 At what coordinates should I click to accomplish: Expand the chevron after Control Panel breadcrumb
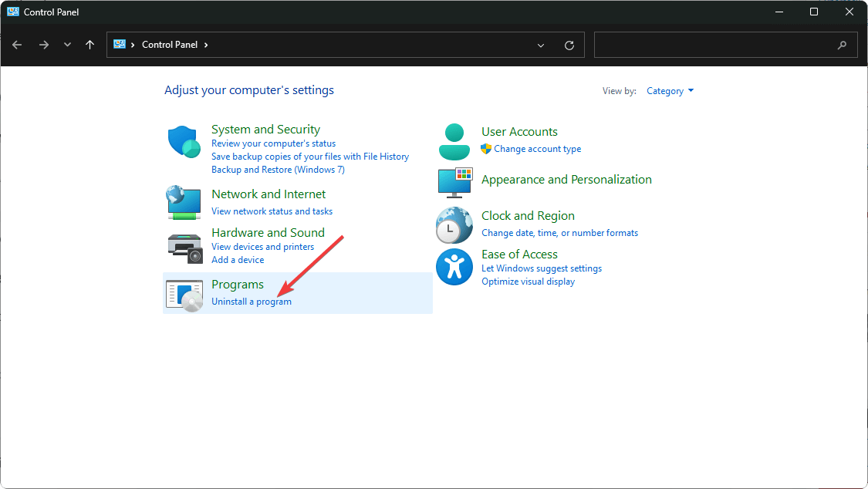pos(206,45)
